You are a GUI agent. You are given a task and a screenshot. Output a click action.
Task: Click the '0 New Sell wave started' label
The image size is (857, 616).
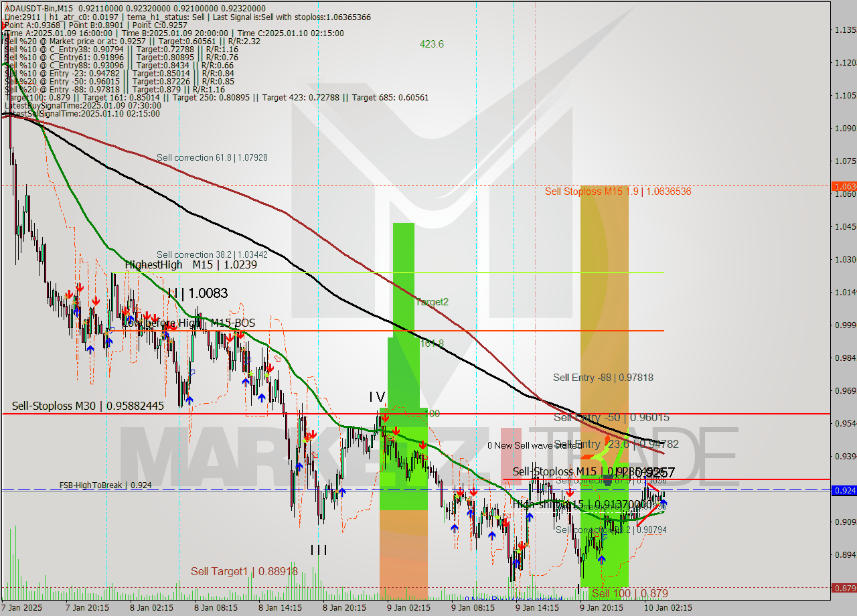534,445
